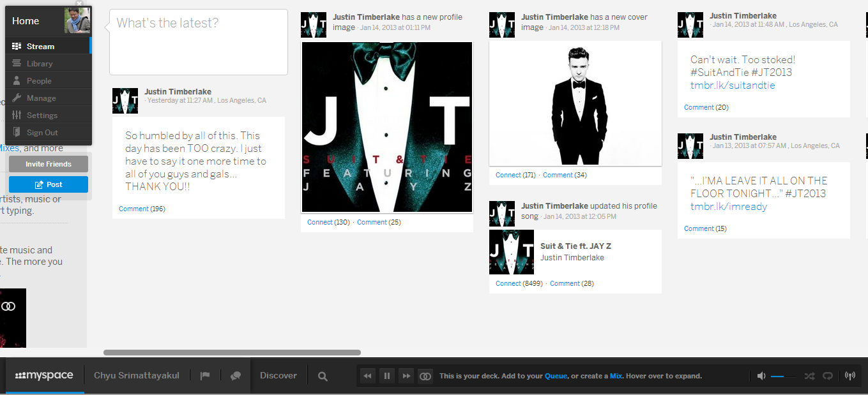Select Settings in the Home menu
868x395 pixels.
click(42, 116)
